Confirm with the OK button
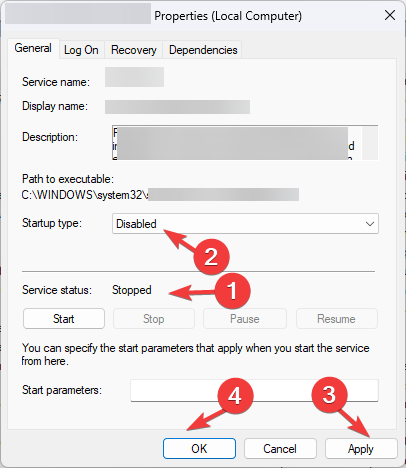The height and width of the screenshot is (468, 406). click(199, 449)
